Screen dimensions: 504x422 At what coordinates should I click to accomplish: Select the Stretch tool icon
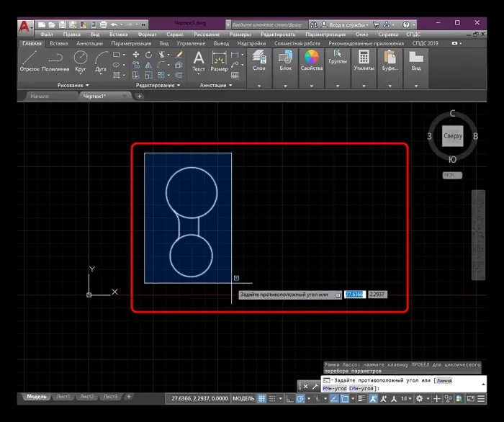tap(136, 75)
